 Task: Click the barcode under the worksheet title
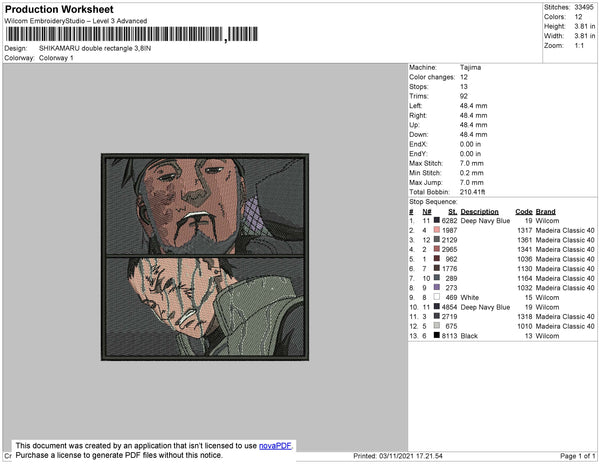click(132, 34)
